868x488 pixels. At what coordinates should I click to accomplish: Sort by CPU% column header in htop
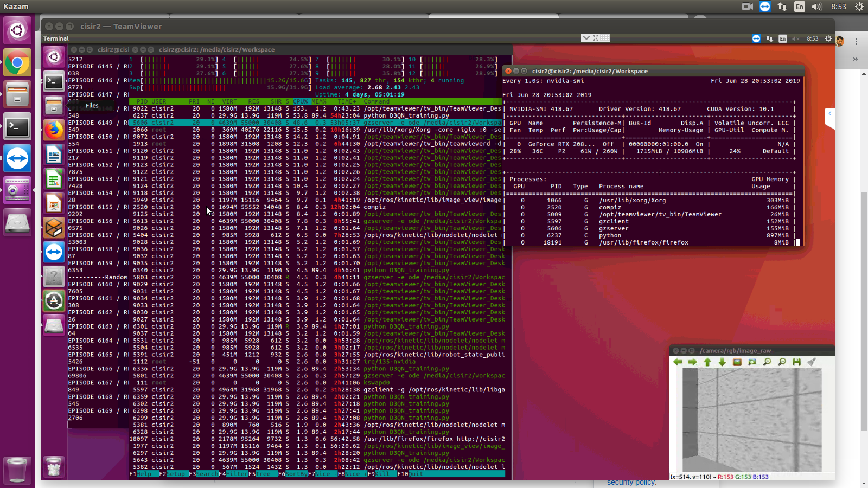301,101
